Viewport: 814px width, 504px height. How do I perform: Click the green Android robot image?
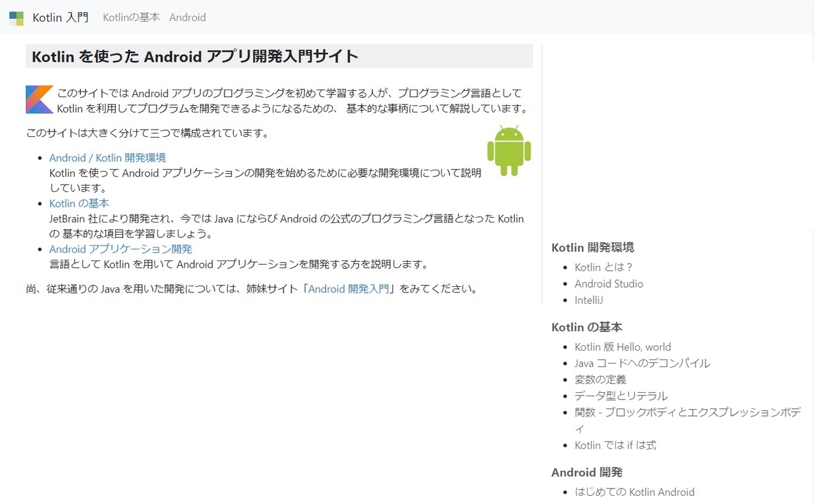[x=509, y=151]
